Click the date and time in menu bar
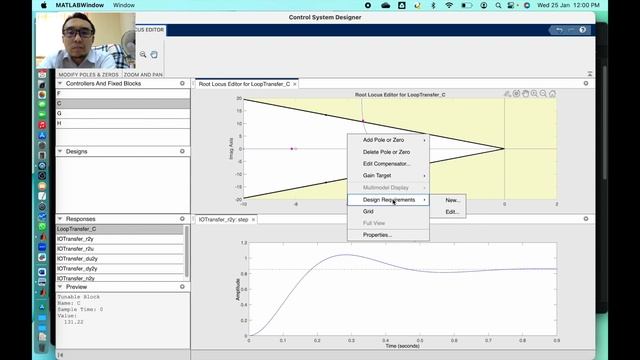Screen dimensions: 640x360 (568, 5)
